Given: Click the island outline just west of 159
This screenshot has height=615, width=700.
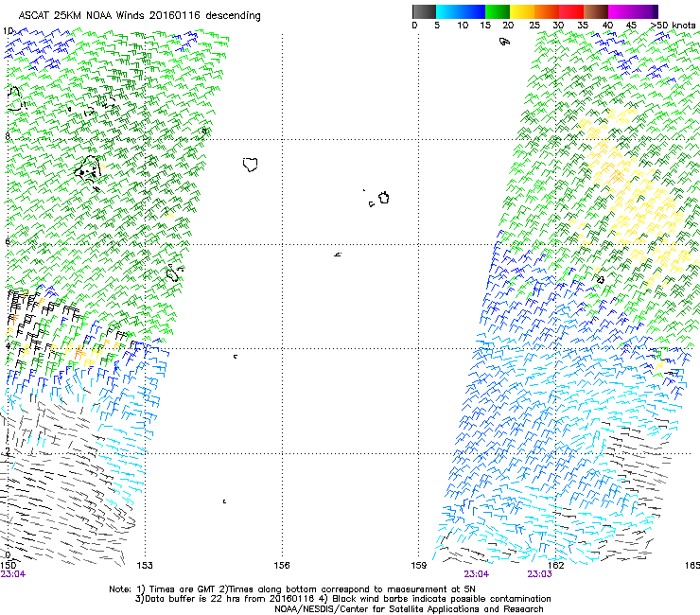Looking at the screenshot, I should click(x=384, y=198).
